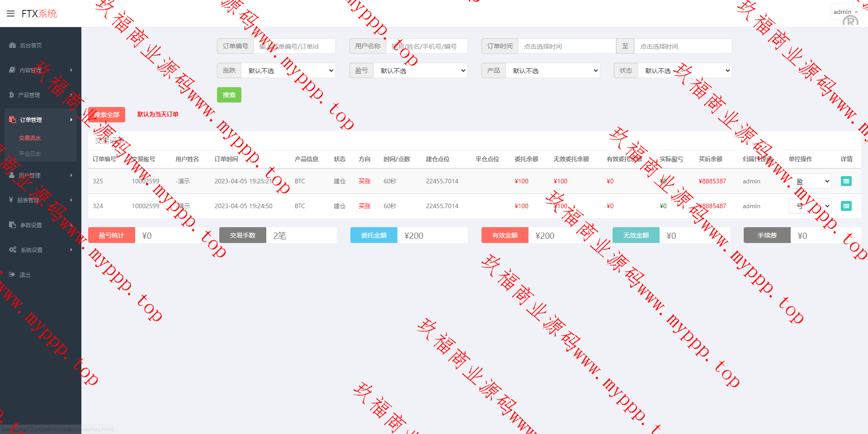Click the 后台首页 dashboard icon in sidebar
The height and width of the screenshot is (434, 868).
[x=13, y=45]
